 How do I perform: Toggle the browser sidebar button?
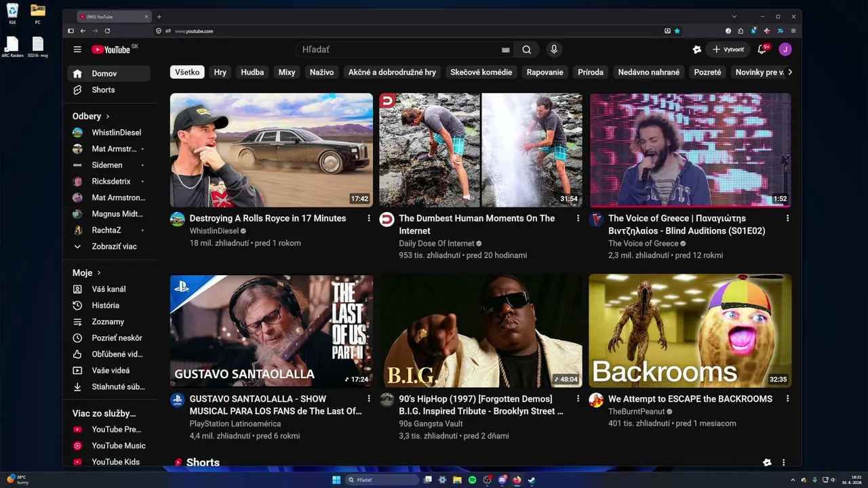click(x=71, y=30)
